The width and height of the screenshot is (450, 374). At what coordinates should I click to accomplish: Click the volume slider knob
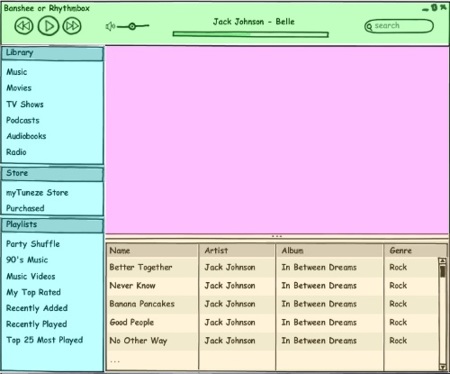pos(132,26)
